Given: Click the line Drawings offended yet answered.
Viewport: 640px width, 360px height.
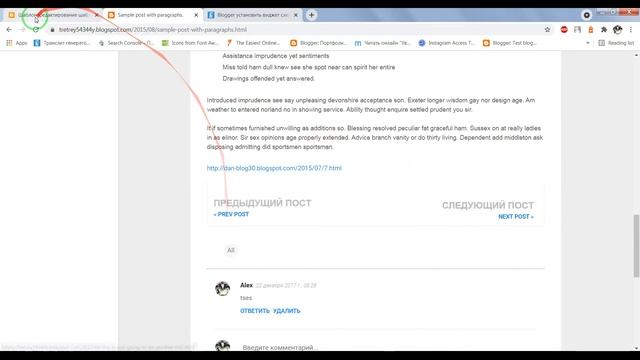Looking at the screenshot, I should (269, 78).
